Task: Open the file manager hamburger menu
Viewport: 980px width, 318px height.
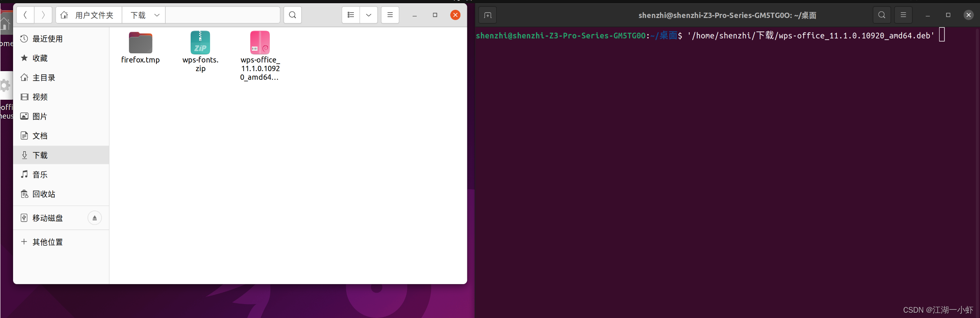Action: [x=390, y=15]
